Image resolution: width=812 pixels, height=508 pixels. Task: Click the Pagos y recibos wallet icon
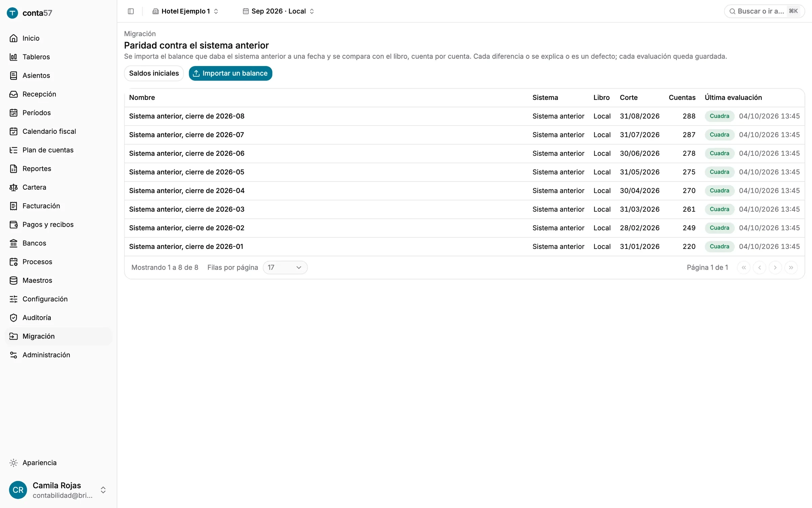click(14, 225)
